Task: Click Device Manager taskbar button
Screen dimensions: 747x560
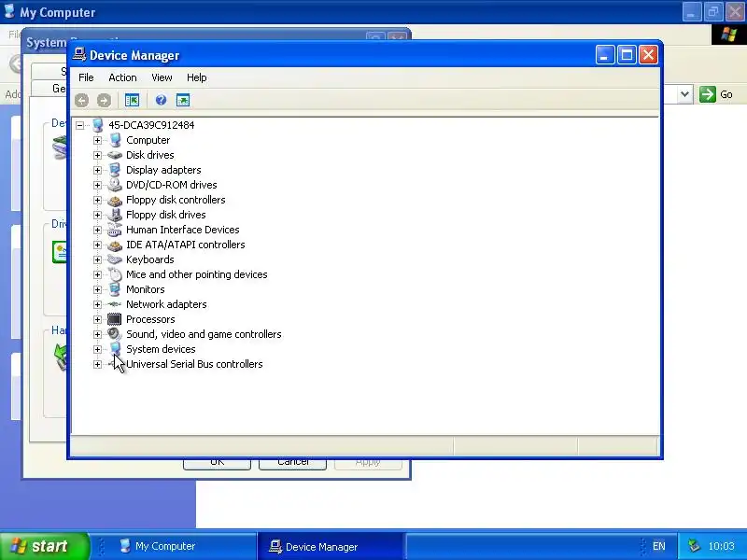Action: point(331,546)
